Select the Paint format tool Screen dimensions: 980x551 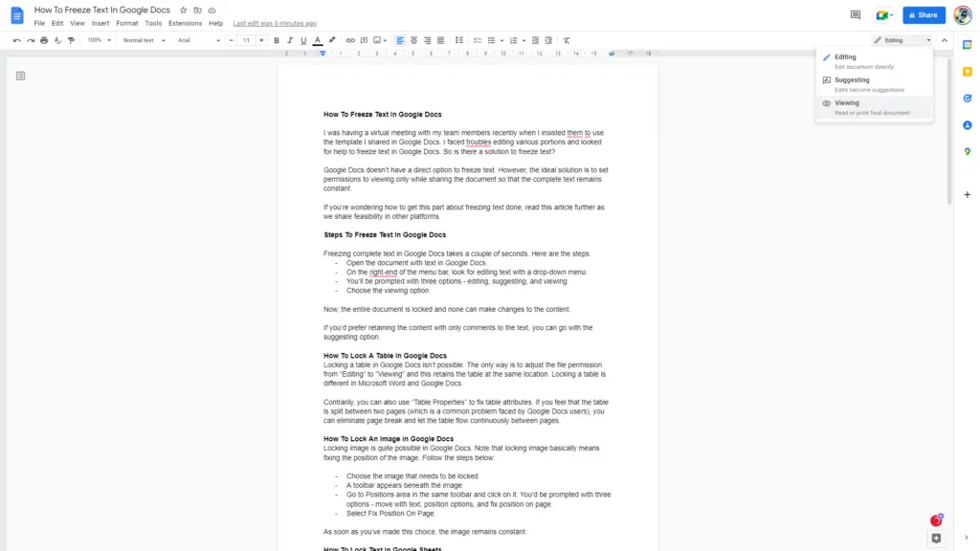tap(71, 40)
